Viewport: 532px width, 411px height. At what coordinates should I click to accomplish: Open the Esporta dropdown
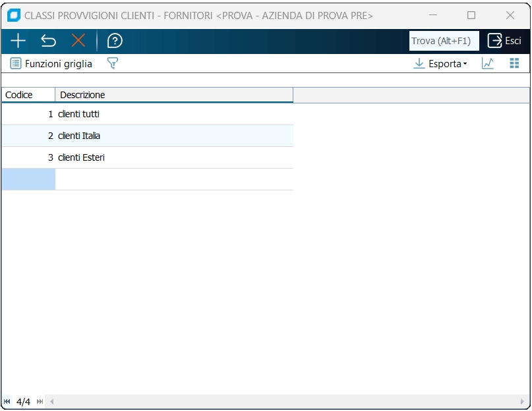(440, 63)
